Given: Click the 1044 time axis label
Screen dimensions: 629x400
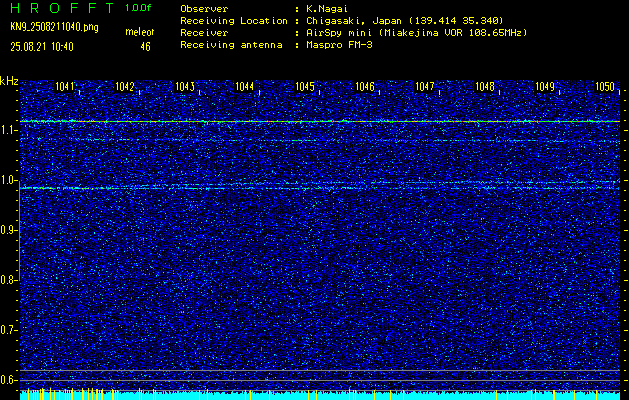Looking at the screenshot, I should (244, 86).
